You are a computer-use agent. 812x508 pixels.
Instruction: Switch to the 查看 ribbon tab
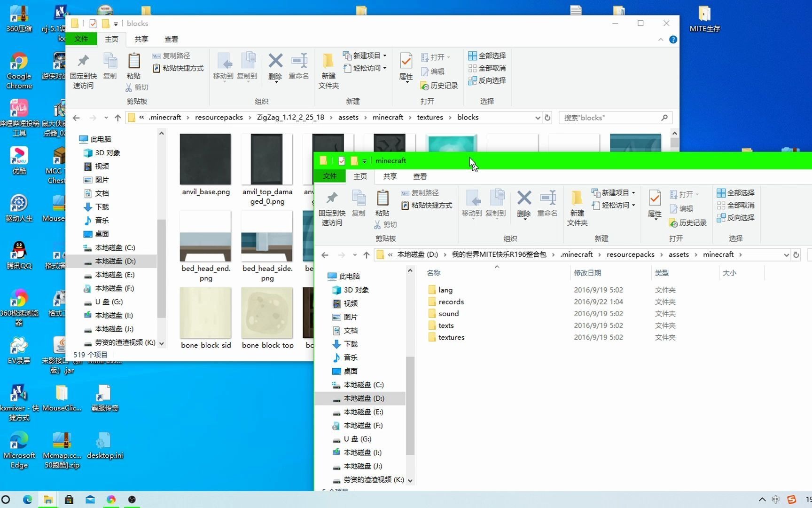point(171,39)
